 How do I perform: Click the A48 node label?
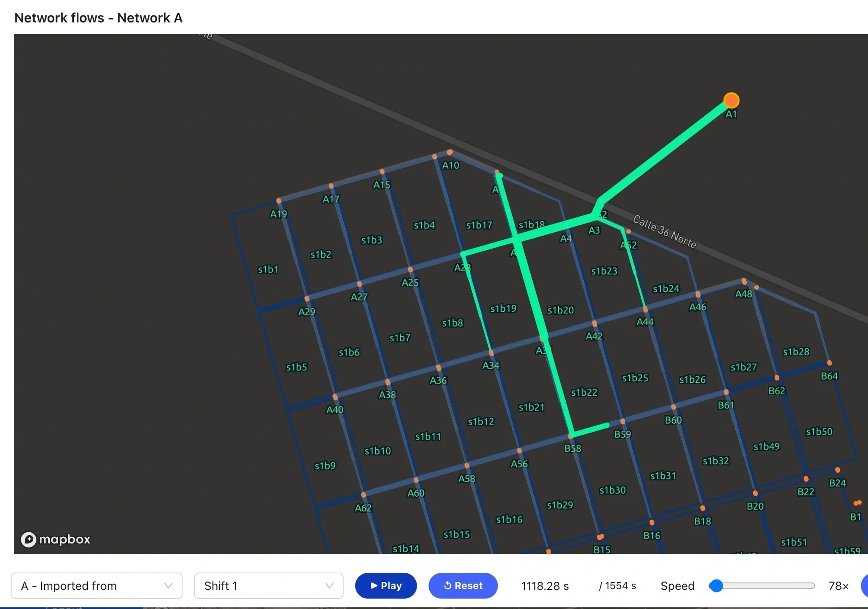pyautogui.click(x=744, y=294)
